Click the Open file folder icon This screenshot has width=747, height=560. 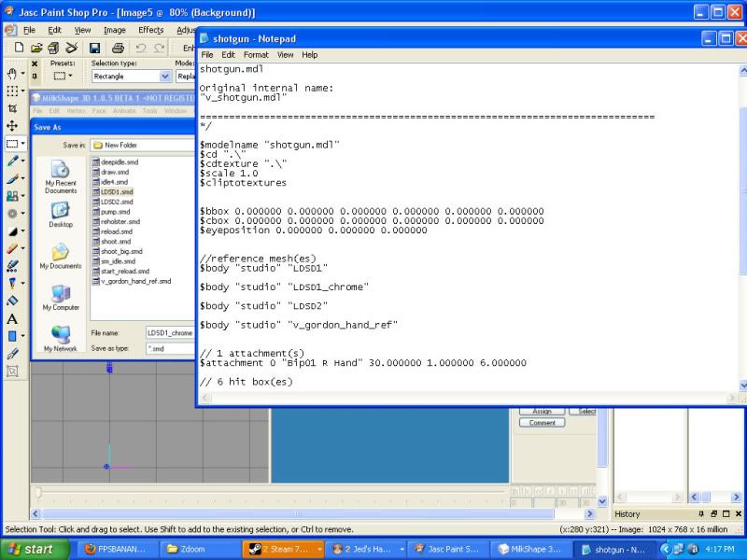click(x=36, y=48)
